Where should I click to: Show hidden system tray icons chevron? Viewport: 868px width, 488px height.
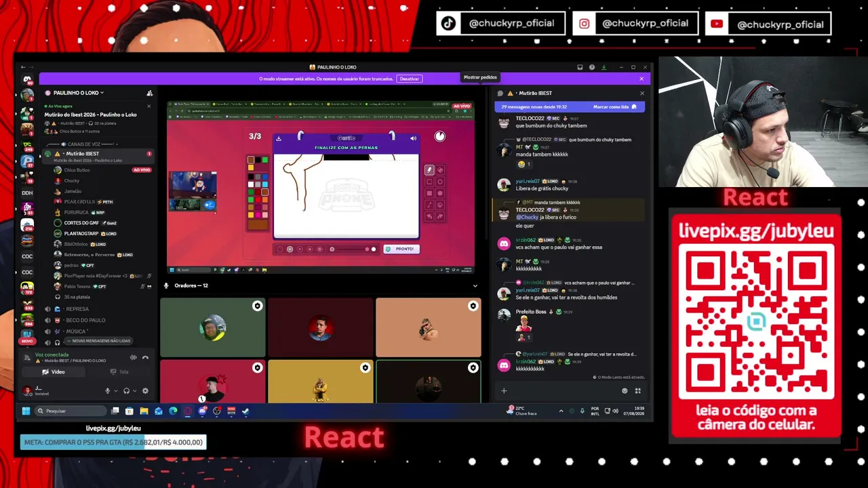[561, 411]
